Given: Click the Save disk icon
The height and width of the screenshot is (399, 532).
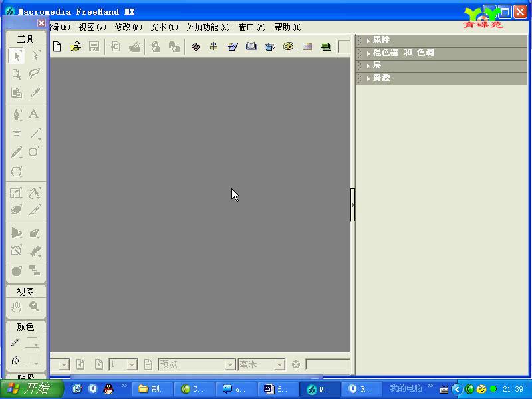Looking at the screenshot, I should [94, 47].
